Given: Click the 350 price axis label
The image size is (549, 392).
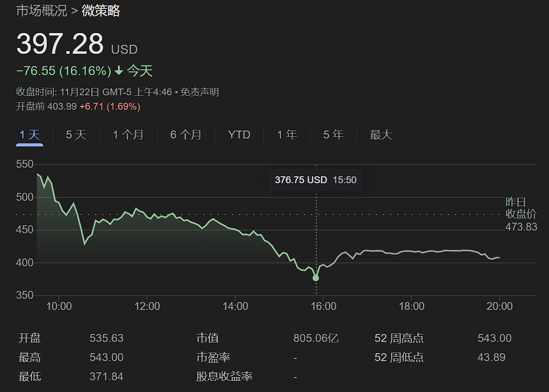Looking at the screenshot, I should [x=25, y=295].
